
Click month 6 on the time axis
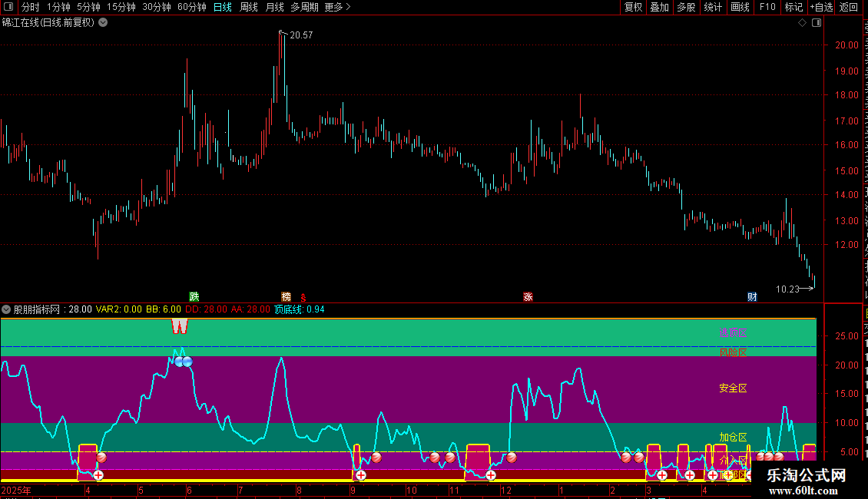coord(189,491)
